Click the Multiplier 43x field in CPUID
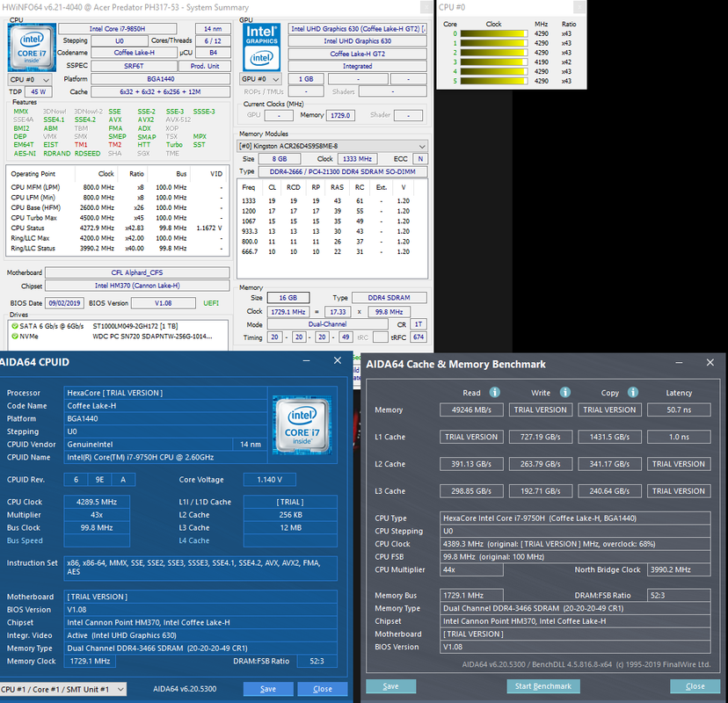728x703 pixels. point(97,515)
